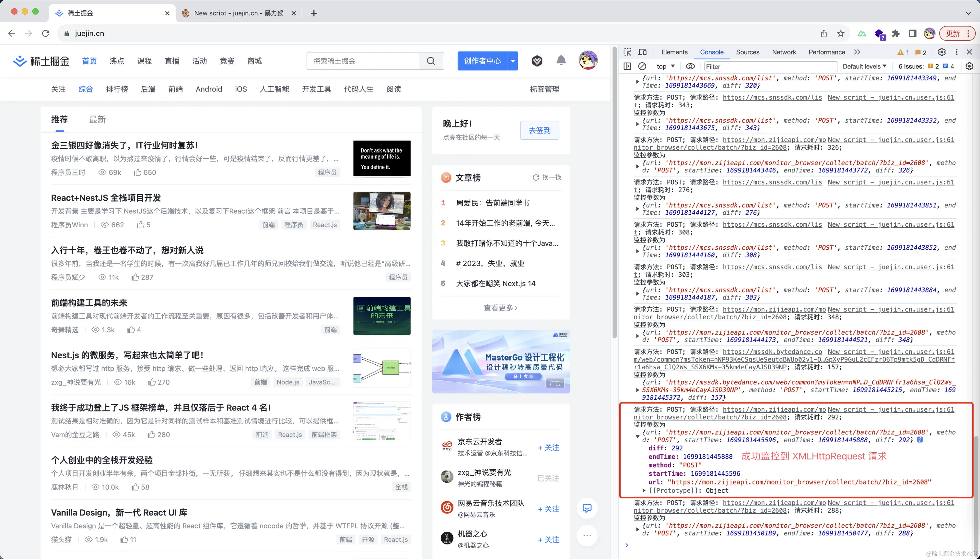The height and width of the screenshot is (559, 980).
Task: Select the inspect element tool in DevTools
Action: pyautogui.click(x=628, y=52)
